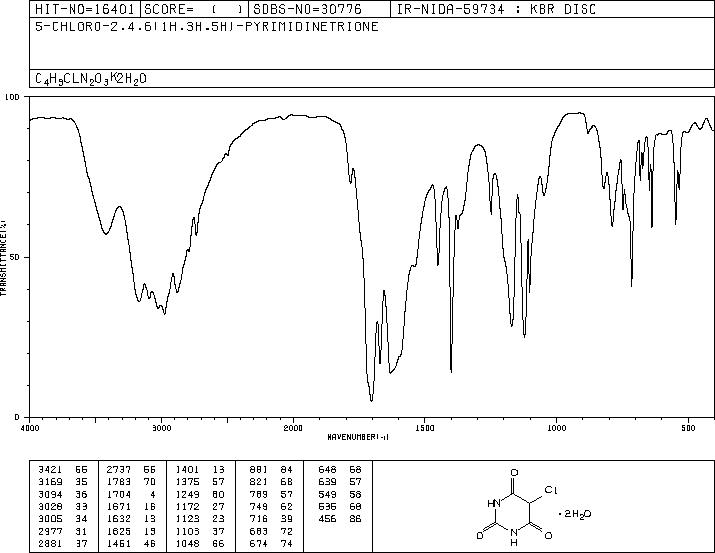This screenshot has width=715, height=553.
Task: Click the 3000 wavenumber axis label
Action: click(161, 428)
